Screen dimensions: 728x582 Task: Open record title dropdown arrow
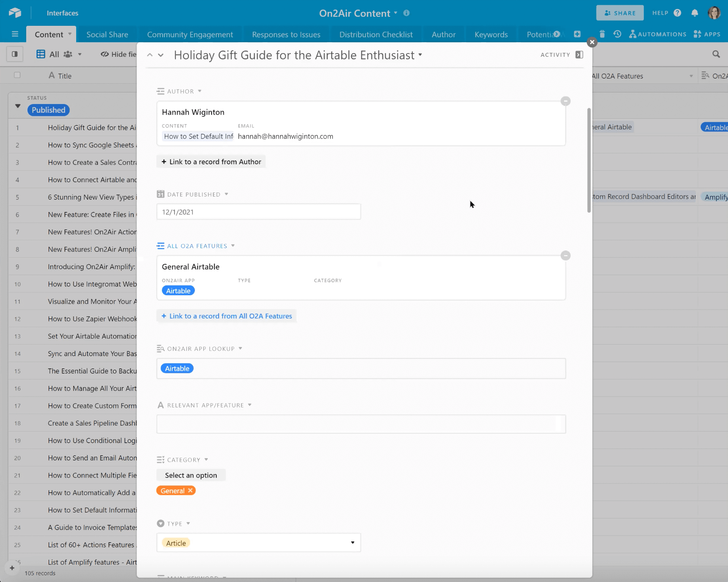(x=420, y=55)
